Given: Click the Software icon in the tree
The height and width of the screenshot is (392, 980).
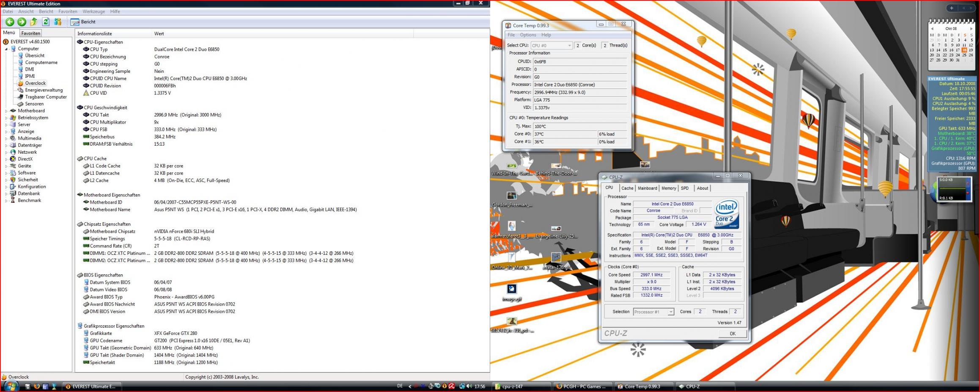Looking at the screenshot, I should pyautogui.click(x=13, y=173).
